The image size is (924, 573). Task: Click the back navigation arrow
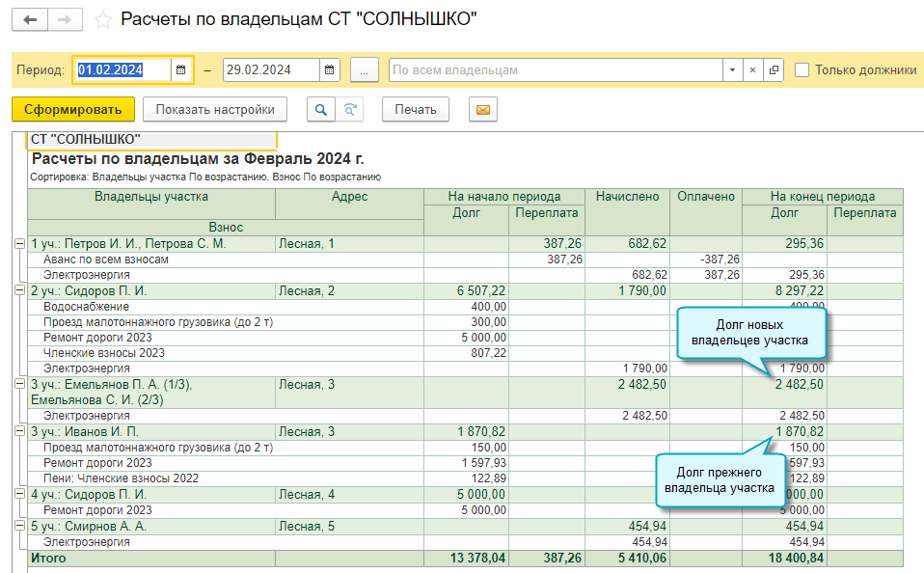click(x=29, y=19)
